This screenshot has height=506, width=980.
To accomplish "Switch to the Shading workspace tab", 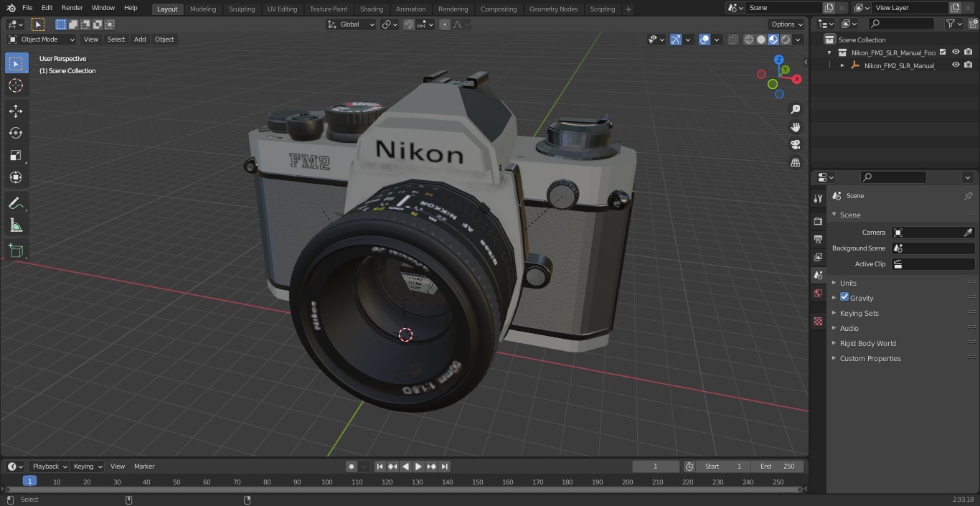I will 372,9.
